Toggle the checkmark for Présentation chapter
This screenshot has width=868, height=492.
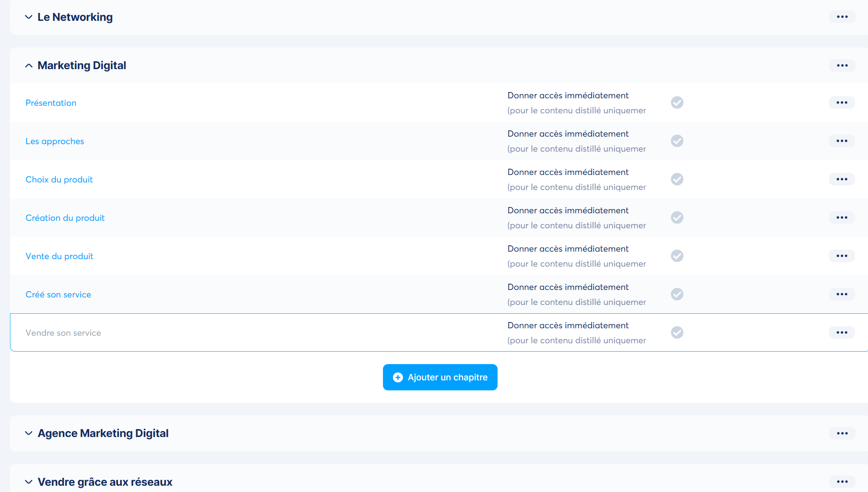click(x=677, y=102)
